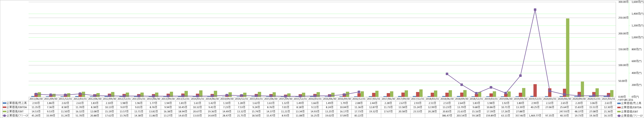This screenshot has height=118, width=644.
Task: Select the 2019/12/31 date column header
Action: click(x=536, y=99)
